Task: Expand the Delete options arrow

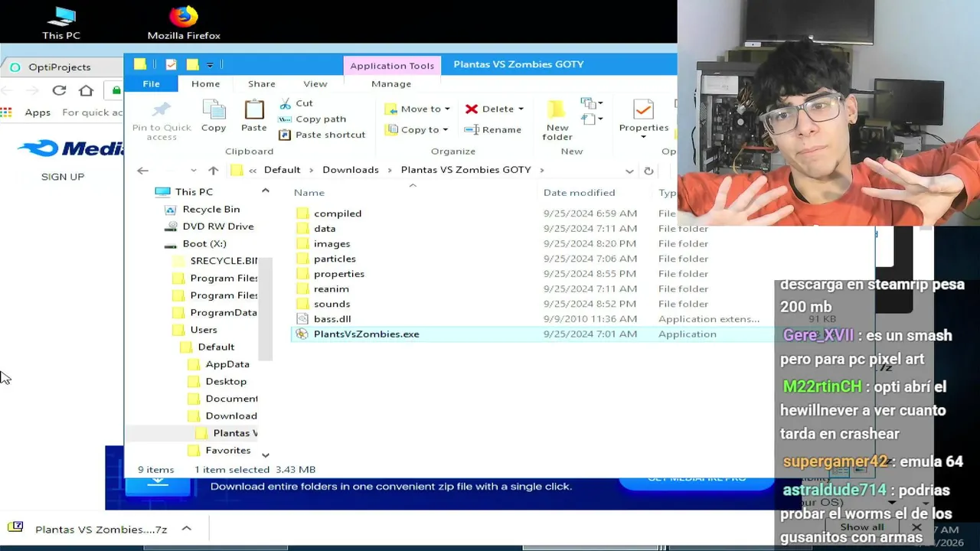Action: point(521,109)
